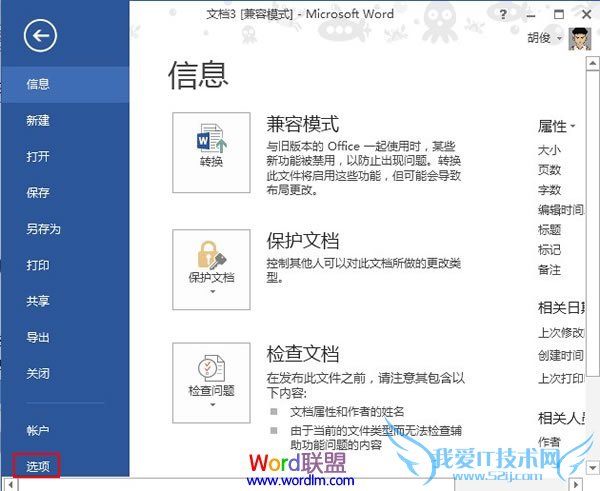
Task: Click the vertical scrollbar down arrow
Action: [x=592, y=467]
